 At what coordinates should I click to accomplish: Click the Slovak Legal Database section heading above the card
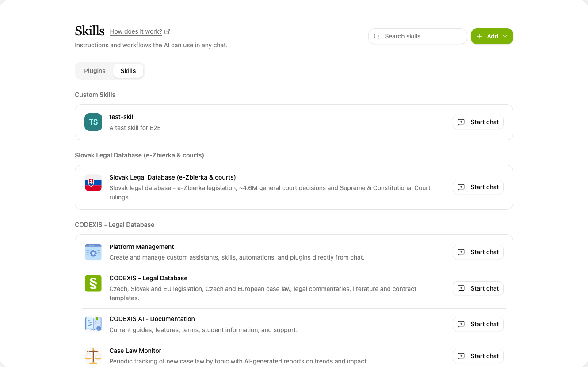point(139,155)
